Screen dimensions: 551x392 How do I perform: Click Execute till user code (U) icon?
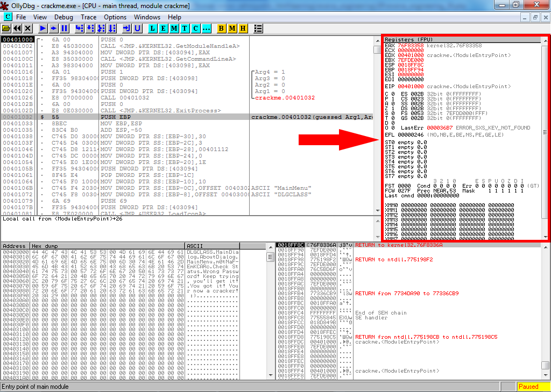pyautogui.click(x=138, y=28)
